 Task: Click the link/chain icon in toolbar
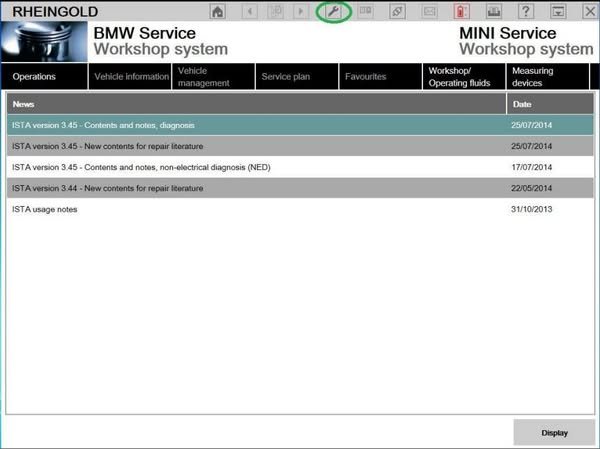pos(397,11)
